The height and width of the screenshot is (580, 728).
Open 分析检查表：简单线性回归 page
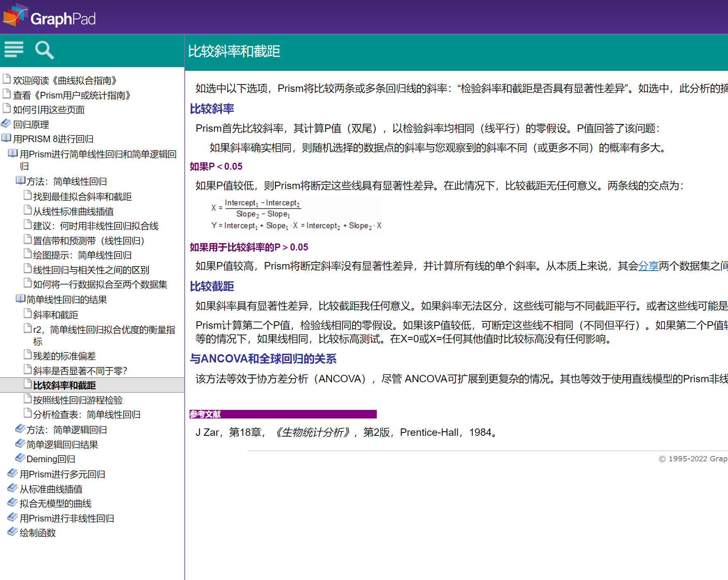(x=87, y=414)
